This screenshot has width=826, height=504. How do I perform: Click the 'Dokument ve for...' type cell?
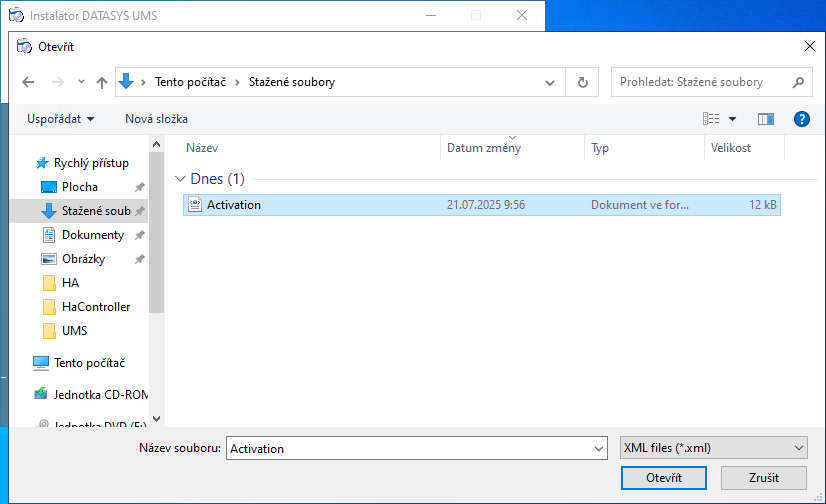pyautogui.click(x=640, y=205)
